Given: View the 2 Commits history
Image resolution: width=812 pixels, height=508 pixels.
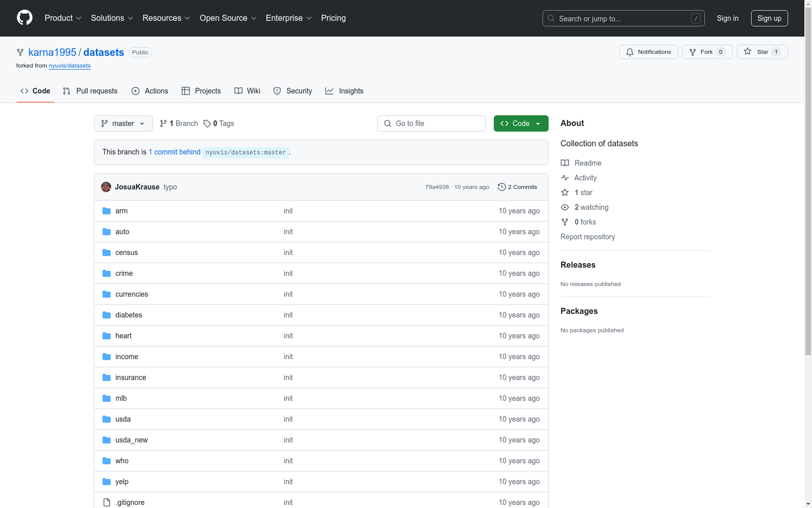Looking at the screenshot, I should point(517,187).
